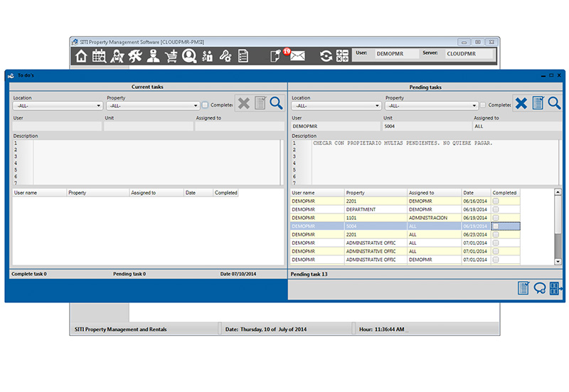Image resolution: width=569 pixels, height=392 pixels.
Task: Click magnifier search icon in Pending tasks
Action: pos(554,103)
